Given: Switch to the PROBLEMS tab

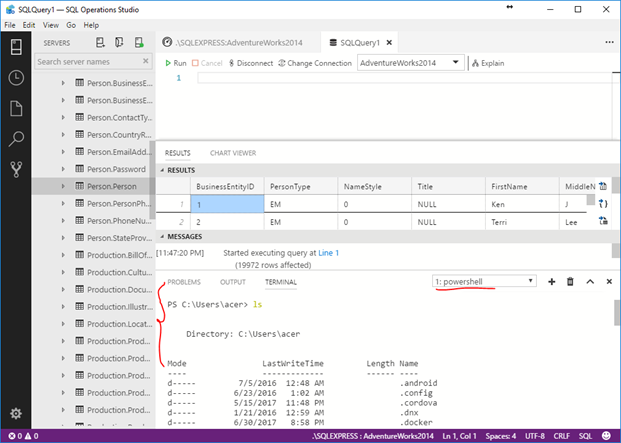Looking at the screenshot, I should pyautogui.click(x=184, y=282).
